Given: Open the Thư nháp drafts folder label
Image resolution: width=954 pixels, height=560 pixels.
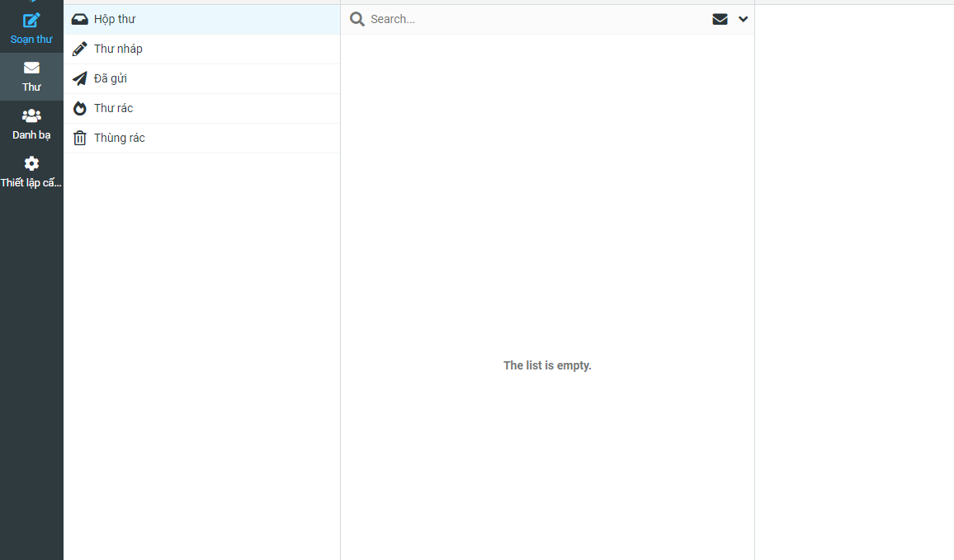Looking at the screenshot, I should pyautogui.click(x=118, y=49).
